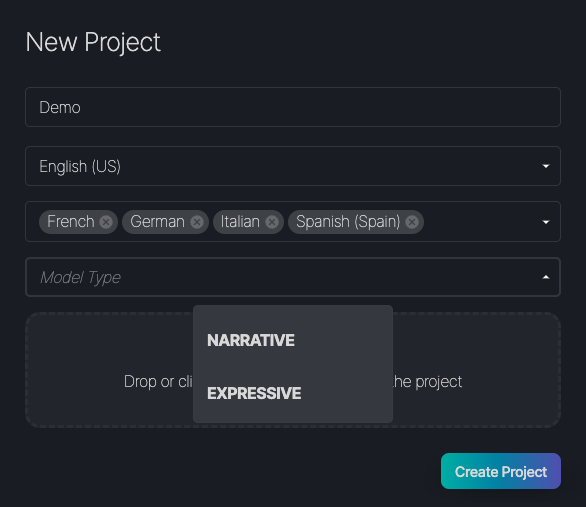Focus the Demo project name field
The width and height of the screenshot is (586, 507).
(x=293, y=107)
